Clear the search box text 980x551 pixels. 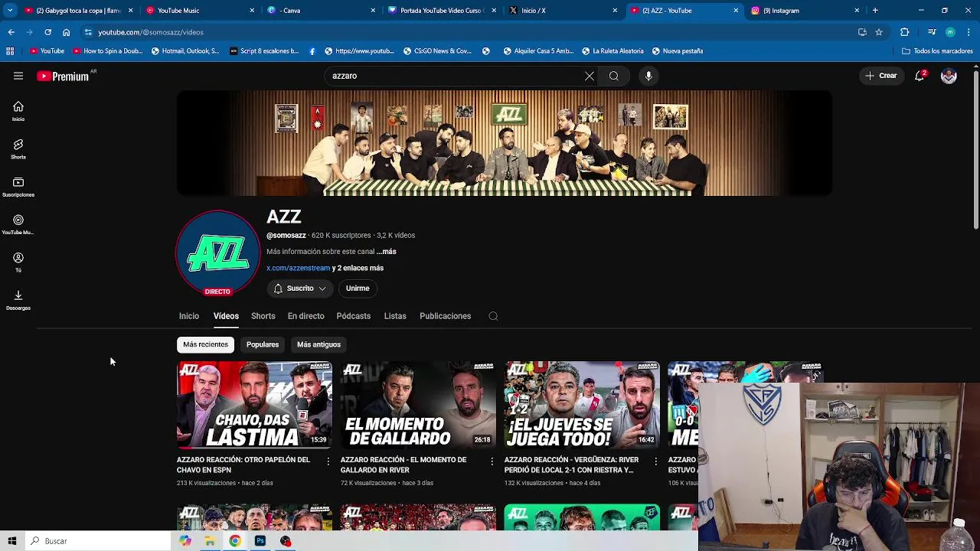click(x=589, y=76)
